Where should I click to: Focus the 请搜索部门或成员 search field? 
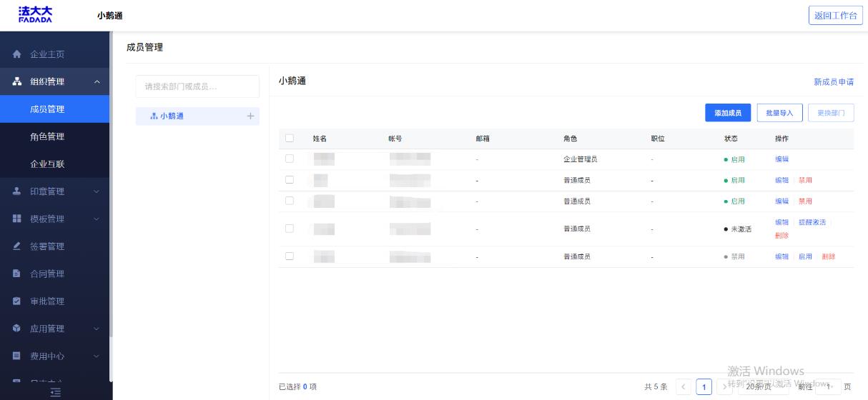point(197,86)
